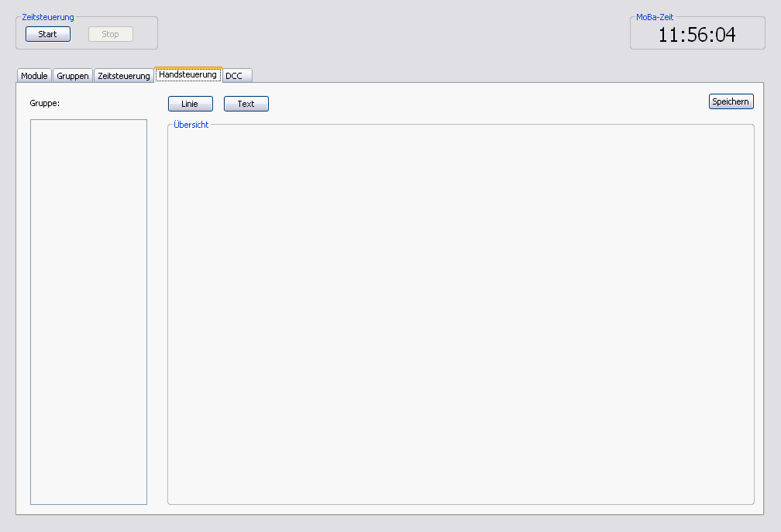
Task: Switch to the Module tab
Action: [x=34, y=76]
